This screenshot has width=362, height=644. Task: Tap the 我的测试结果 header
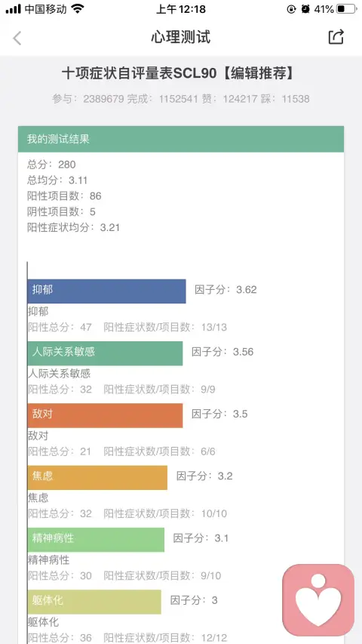[x=181, y=139]
